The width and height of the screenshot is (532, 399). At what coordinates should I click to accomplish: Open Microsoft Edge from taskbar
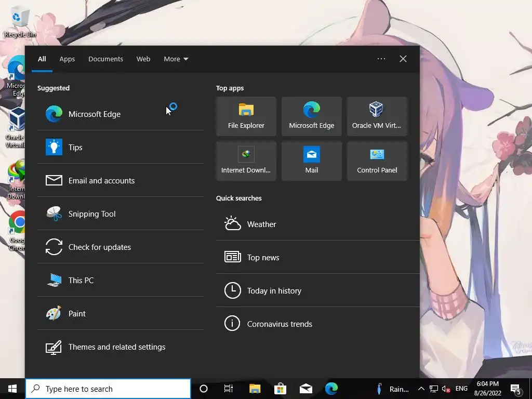tap(331, 389)
